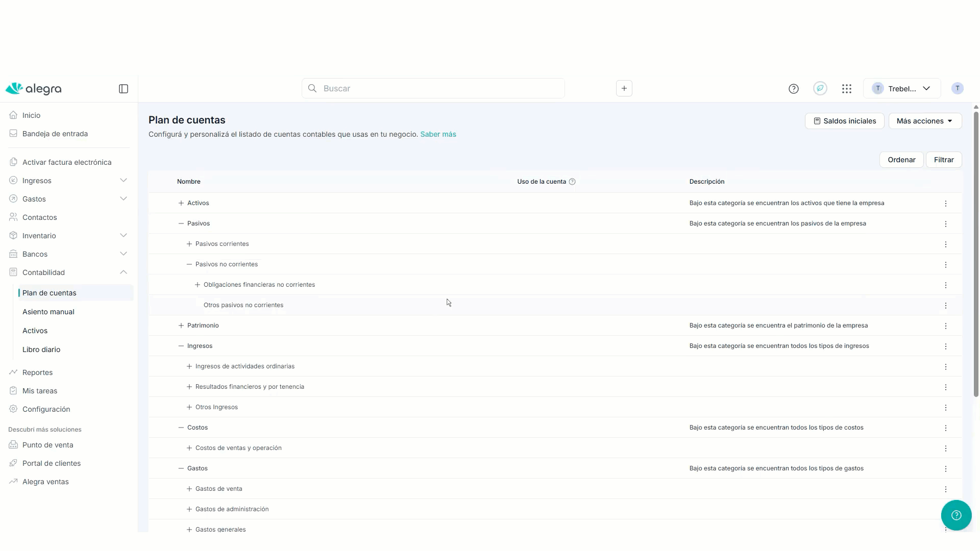The image size is (980, 551).
Task: Click info icon beside Uso de la cuenta
Action: coord(572,182)
